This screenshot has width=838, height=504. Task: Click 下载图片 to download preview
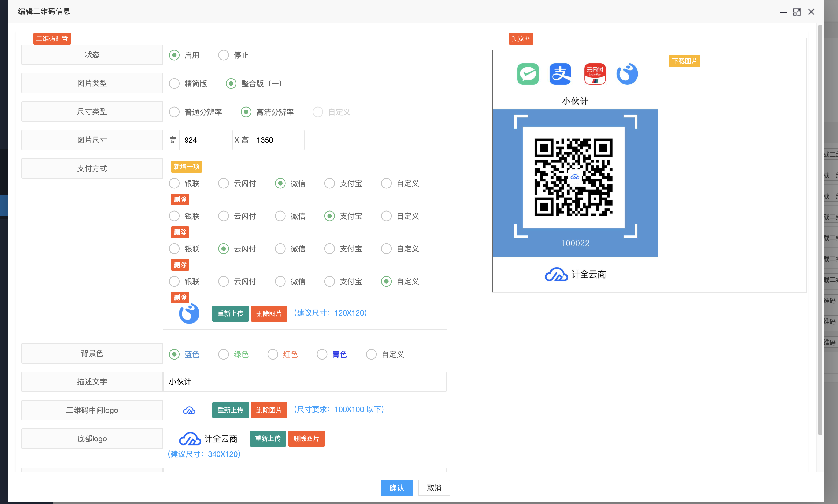pyautogui.click(x=684, y=61)
